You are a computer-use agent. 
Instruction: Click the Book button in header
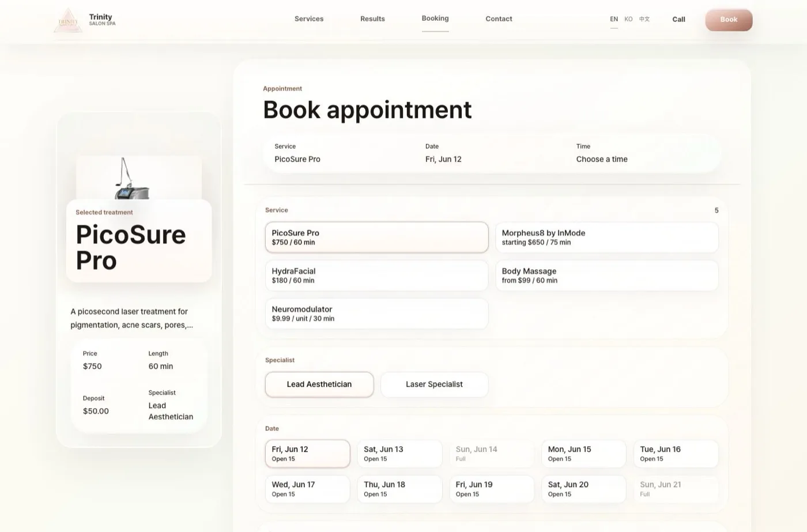pos(729,20)
